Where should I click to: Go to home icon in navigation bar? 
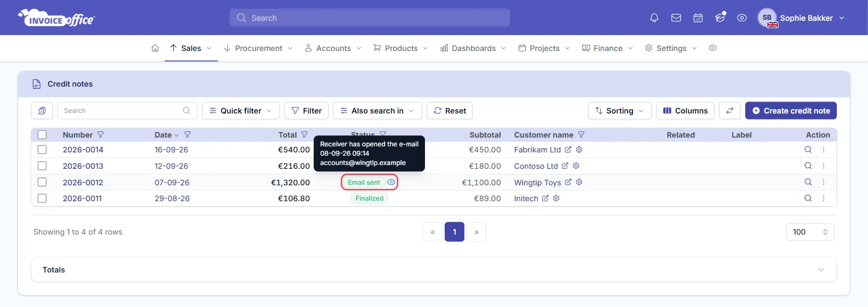[x=155, y=48]
